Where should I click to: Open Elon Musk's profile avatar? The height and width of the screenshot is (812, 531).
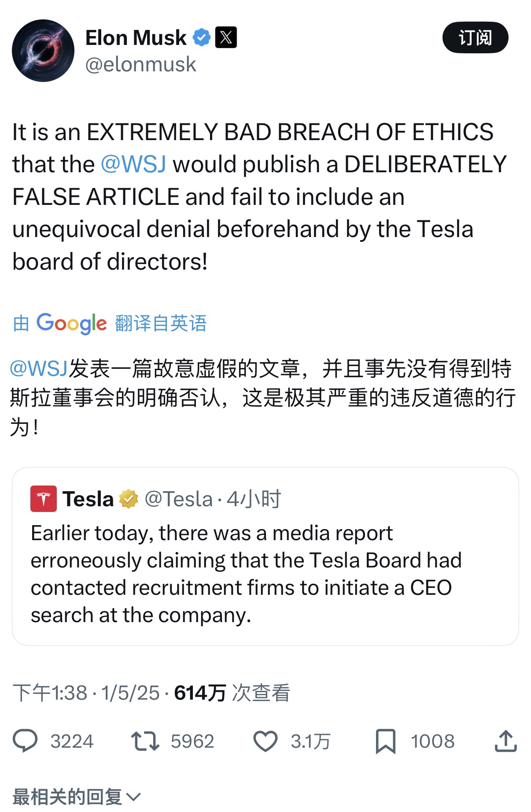[x=43, y=51]
